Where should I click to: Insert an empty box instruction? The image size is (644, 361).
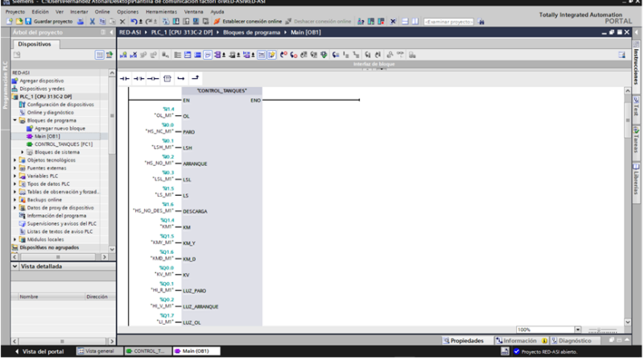coord(167,78)
